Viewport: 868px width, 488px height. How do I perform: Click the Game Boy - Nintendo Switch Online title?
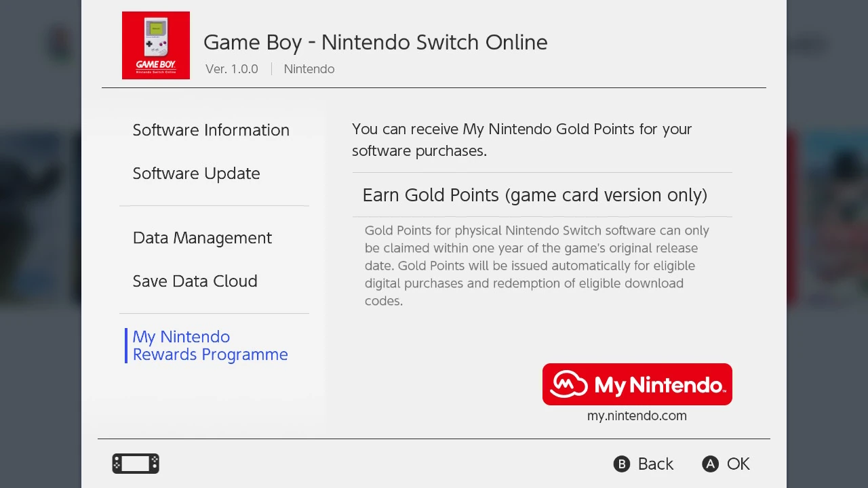pyautogui.click(x=375, y=42)
